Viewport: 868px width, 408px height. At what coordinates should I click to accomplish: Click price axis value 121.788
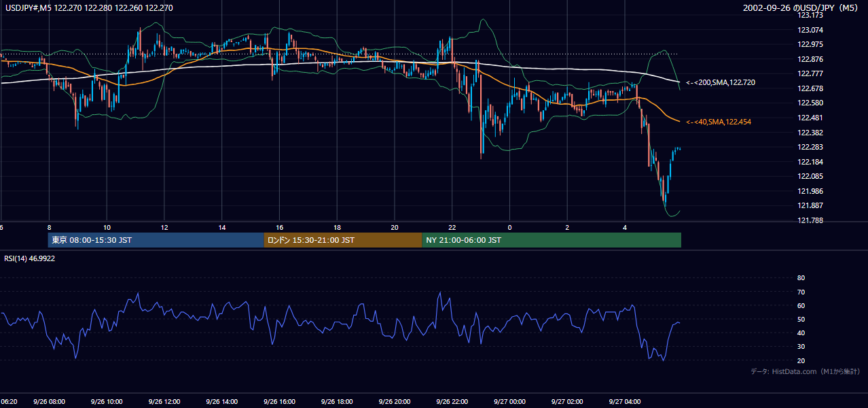pyautogui.click(x=810, y=220)
